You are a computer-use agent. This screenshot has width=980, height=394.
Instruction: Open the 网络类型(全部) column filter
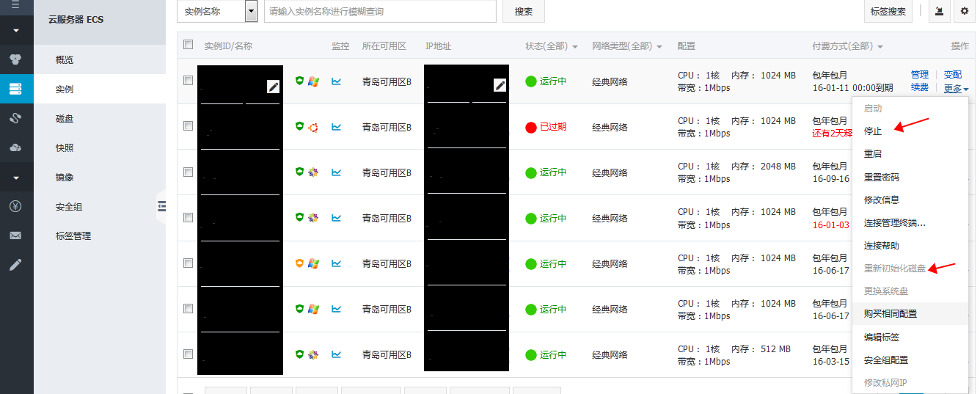click(x=627, y=46)
